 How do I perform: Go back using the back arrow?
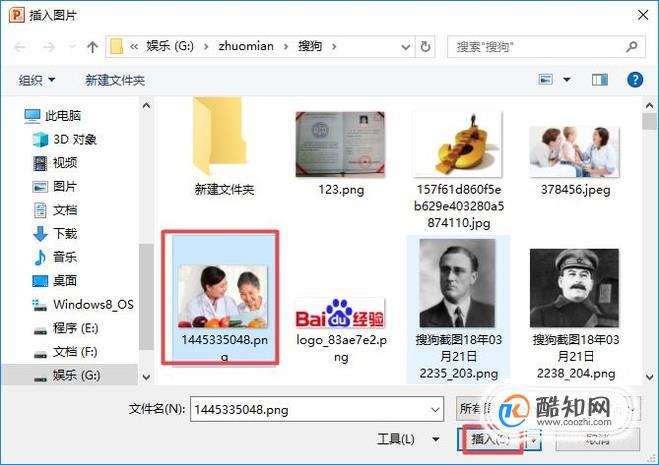point(20,47)
